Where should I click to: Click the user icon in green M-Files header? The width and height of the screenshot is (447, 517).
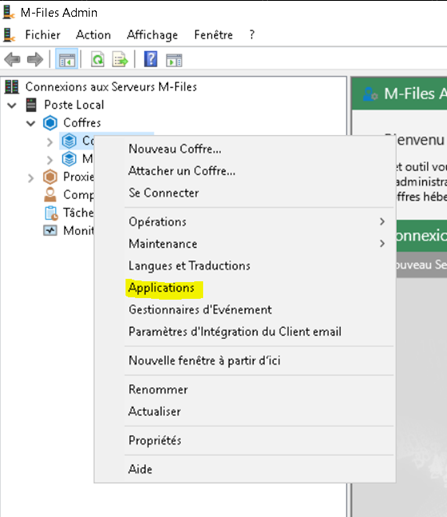tap(370, 94)
